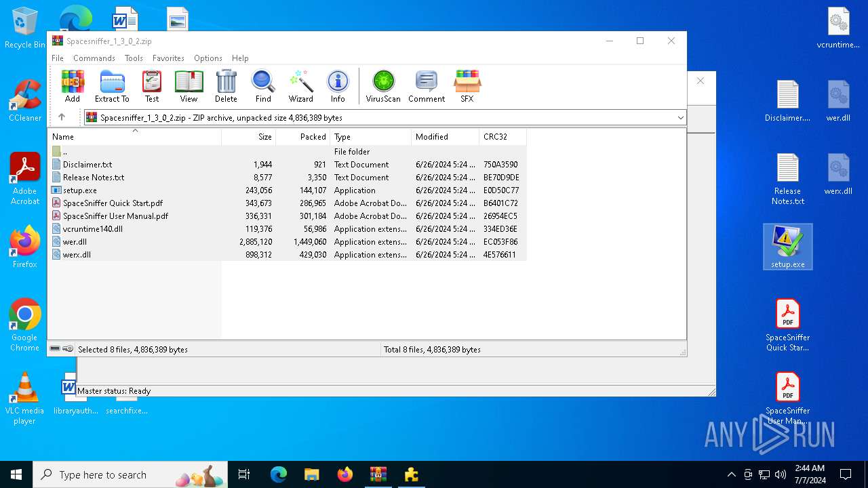Open Google Chrome desktop shortcut
This screenshot has height=488, width=868.
(24, 325)
